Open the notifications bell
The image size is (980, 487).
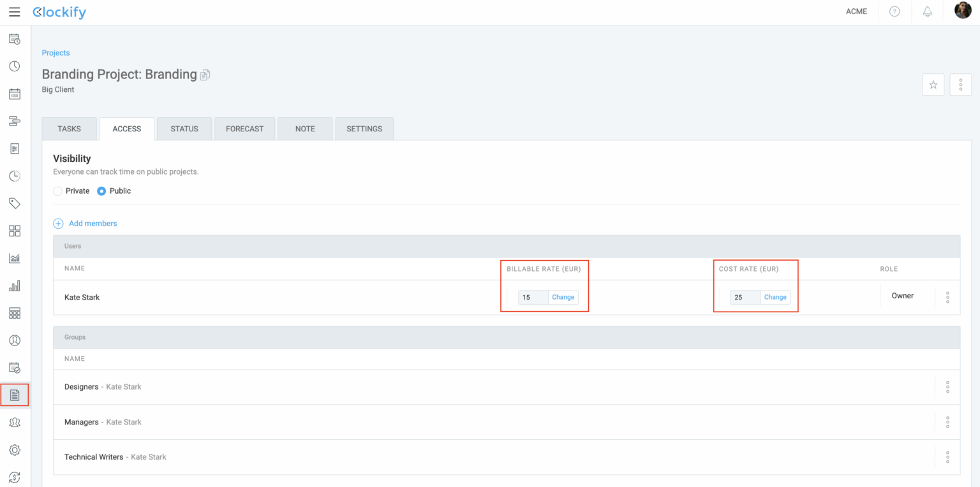click(x=928, y=12)
